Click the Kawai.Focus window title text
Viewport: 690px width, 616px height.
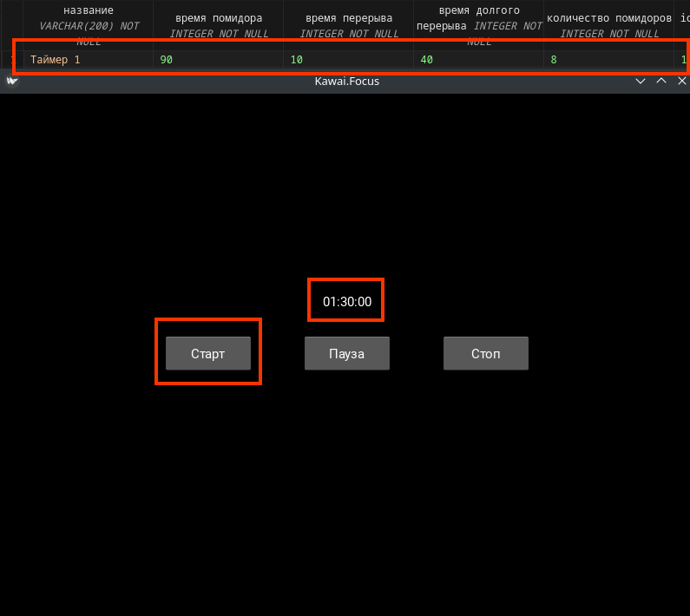pos(346,81)
